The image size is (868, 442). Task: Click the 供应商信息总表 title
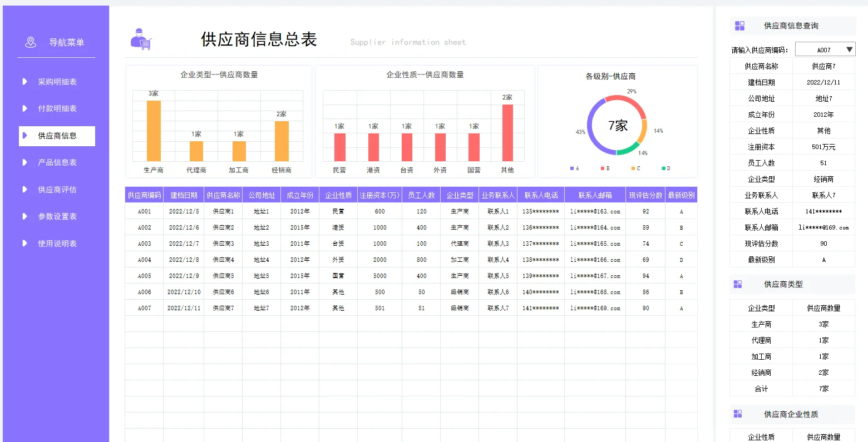coord(259,39)
